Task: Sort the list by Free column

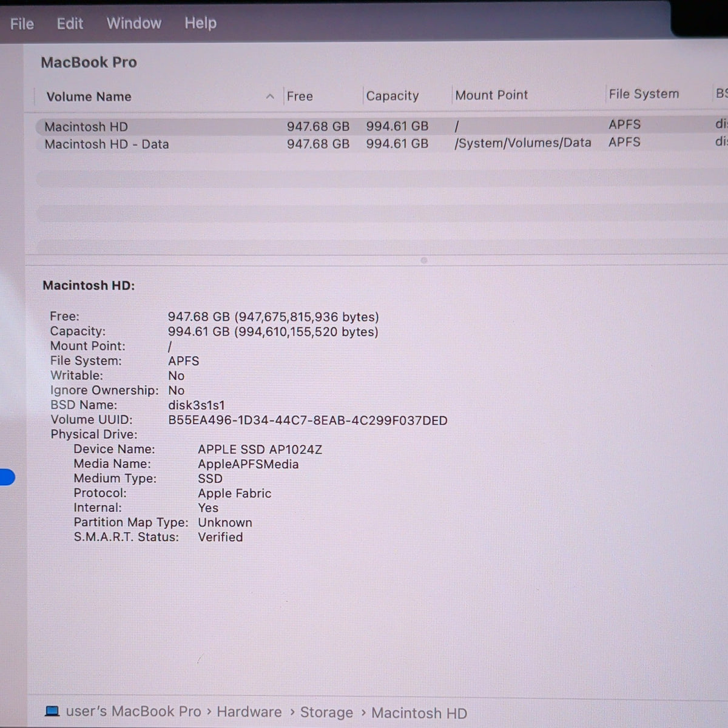Action: [x=300, y=96]
